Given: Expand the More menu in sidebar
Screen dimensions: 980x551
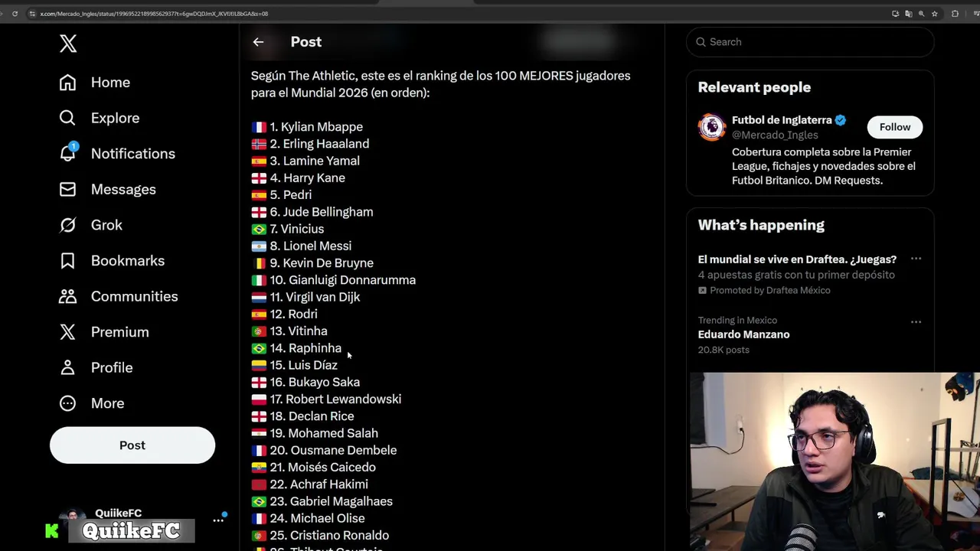Looking at the screenshot, I should point(91,403).
